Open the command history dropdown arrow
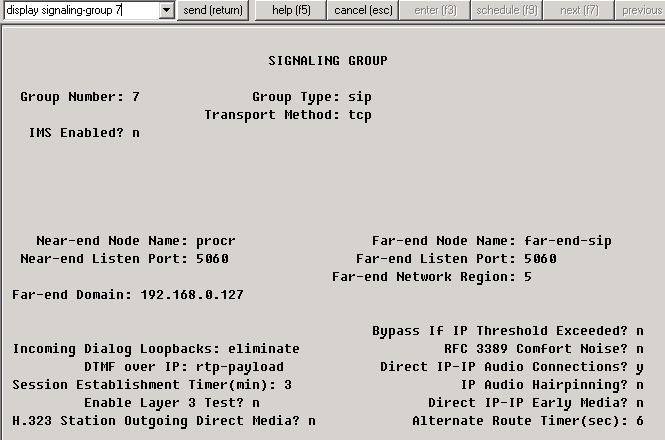 [x=167, y=10]
